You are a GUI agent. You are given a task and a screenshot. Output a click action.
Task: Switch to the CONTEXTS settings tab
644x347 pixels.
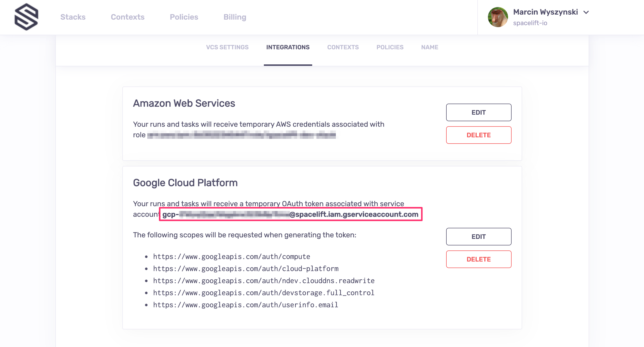(x=343, y=47)
